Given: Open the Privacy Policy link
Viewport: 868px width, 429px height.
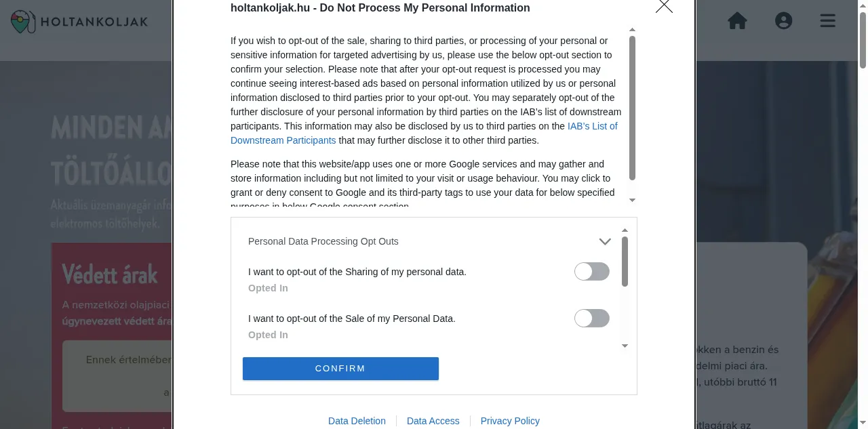Looking at the screenshot, I should tap(510, 421).
